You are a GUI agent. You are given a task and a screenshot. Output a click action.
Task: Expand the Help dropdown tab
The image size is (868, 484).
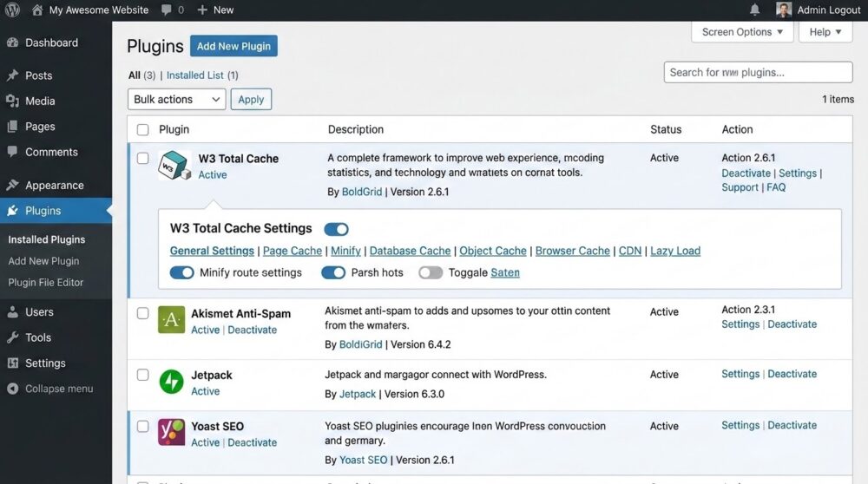pos(825,32)
